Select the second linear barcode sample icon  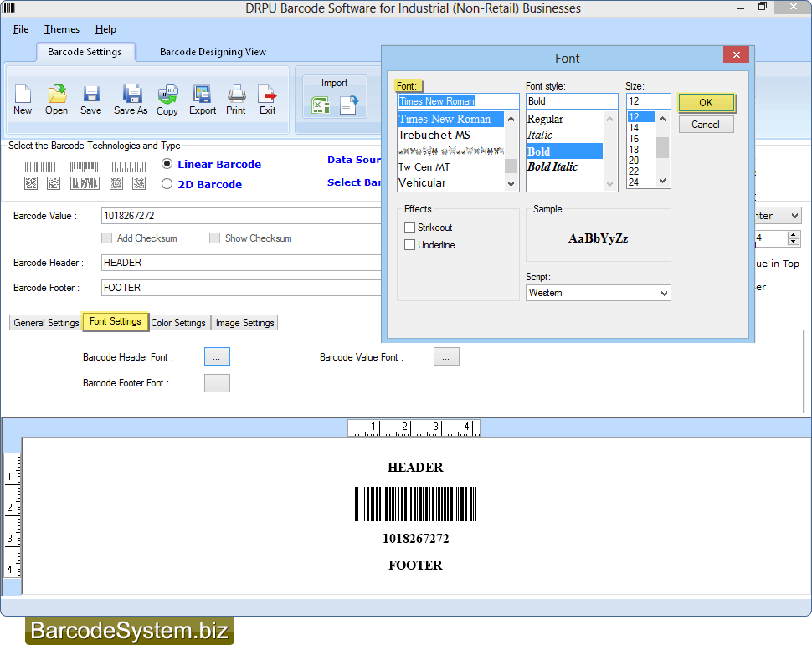pyautogui.click(x=84, y=167)
